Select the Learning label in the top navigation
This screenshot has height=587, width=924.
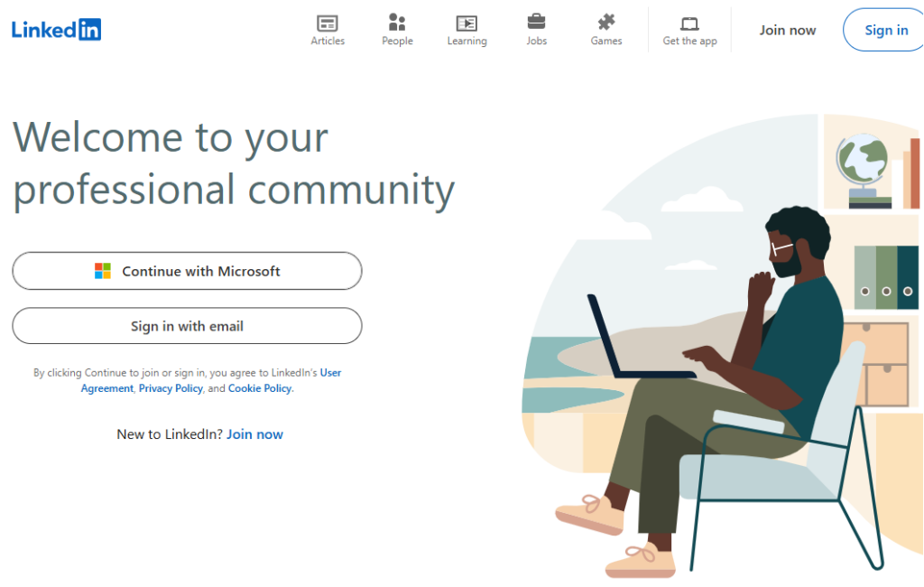pyautogui.click(x=467, y=41)
